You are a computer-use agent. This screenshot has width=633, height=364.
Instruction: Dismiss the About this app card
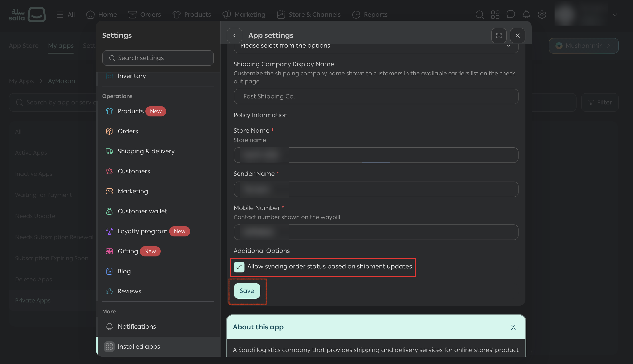[513, 327]
